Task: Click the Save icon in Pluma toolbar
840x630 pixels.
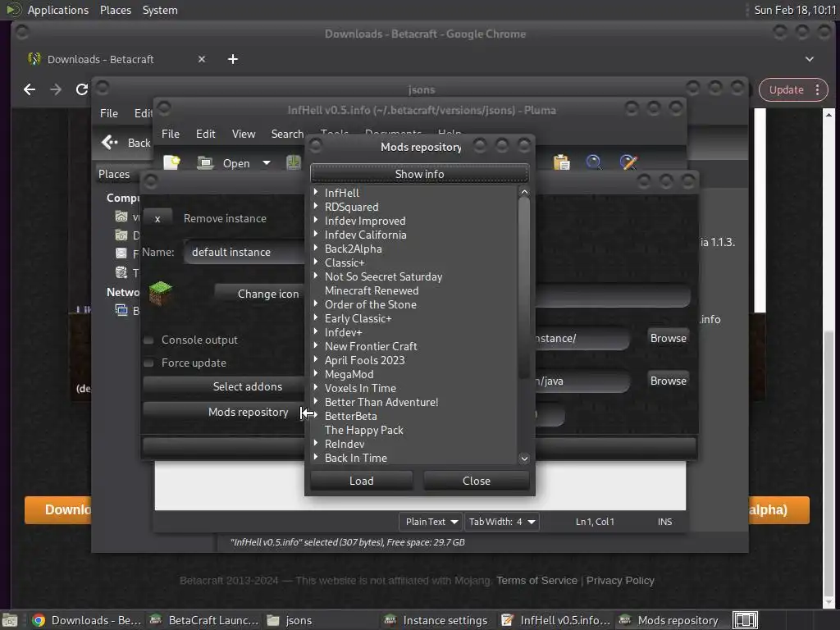Action: tap(294, 162)
